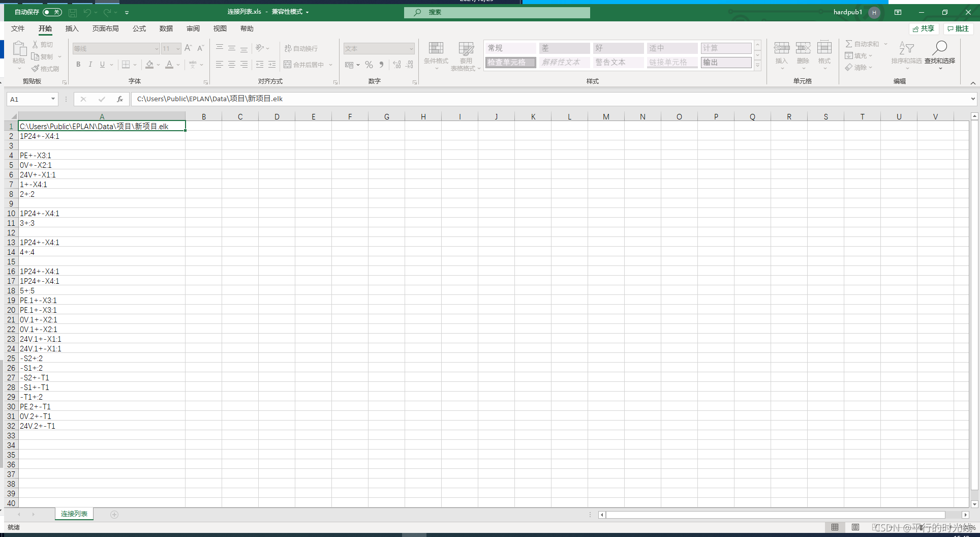This screenshot has width=980, height=537.
Task: Click the add new sheet plus icon
Action: 114,515
